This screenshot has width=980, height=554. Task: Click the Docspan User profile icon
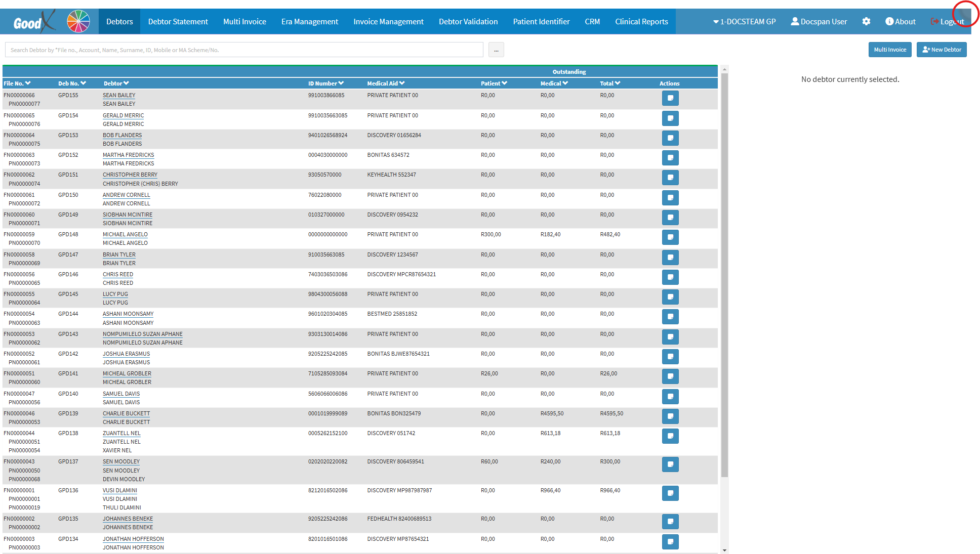795,21
